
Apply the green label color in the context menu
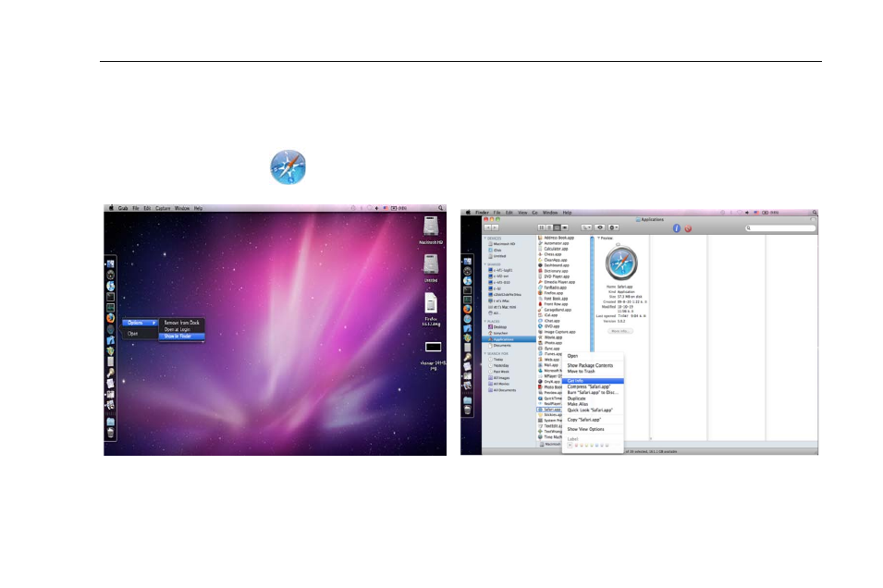click(592, 446)
